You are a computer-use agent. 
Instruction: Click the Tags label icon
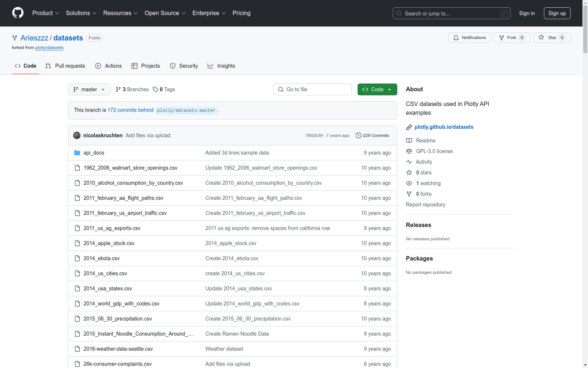pos(155,89)
